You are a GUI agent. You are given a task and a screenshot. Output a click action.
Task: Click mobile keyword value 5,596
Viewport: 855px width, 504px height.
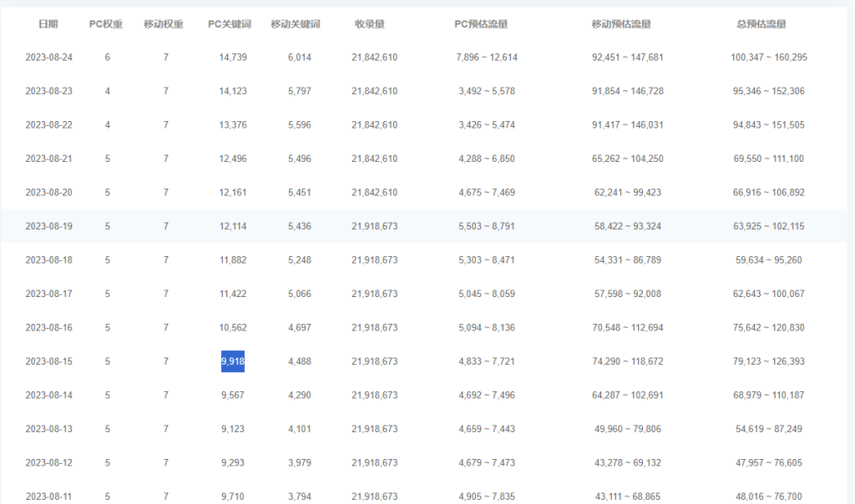300,125
